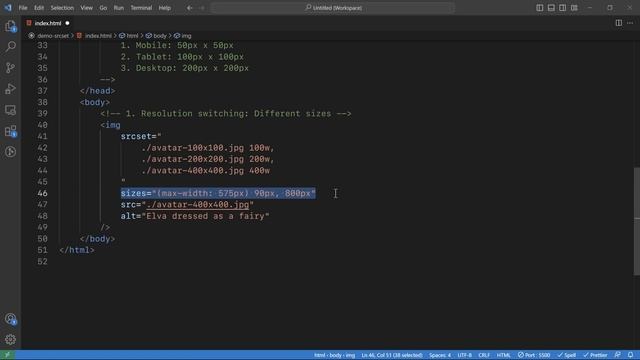Open the Search view in activity bar
640x360 pixels.
11,47
